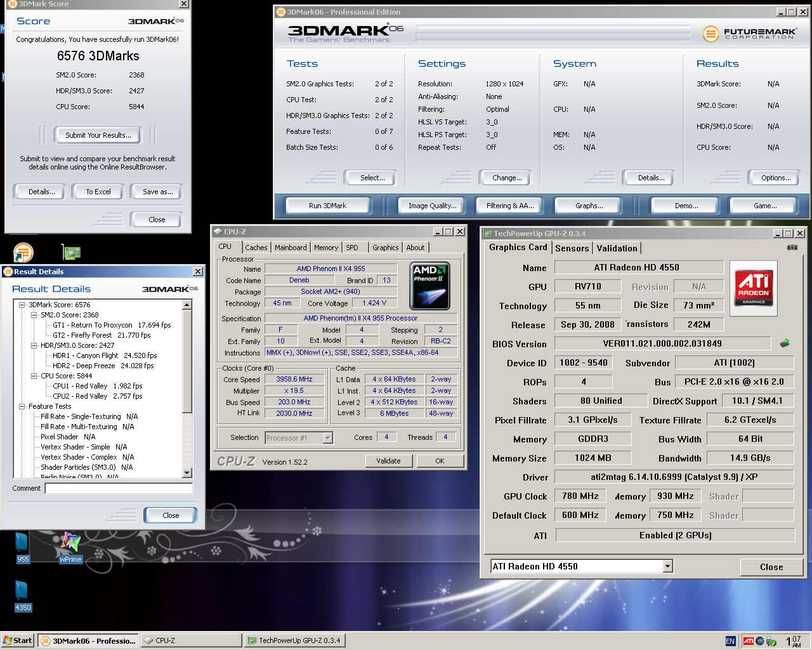The image size is (812, 650).
Task: Switch to TechPowerUp GPU-Z taskbar item
Action: point(294,640)
